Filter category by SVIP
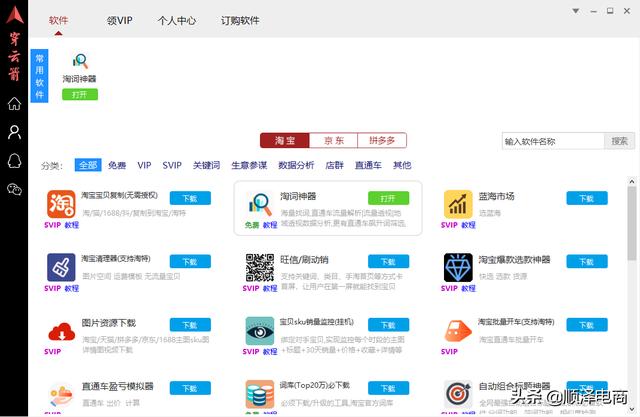The width and height of the screenshot is (640, 417). (x=172, y=165)
